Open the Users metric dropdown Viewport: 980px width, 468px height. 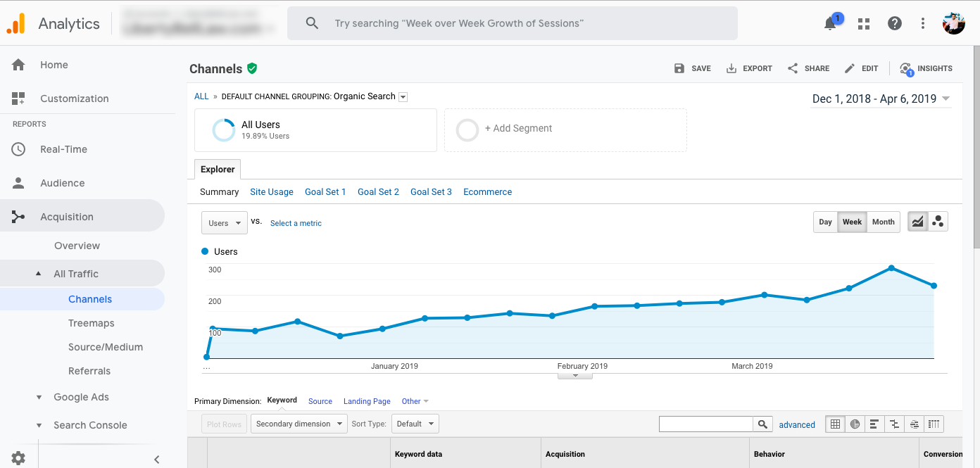225,223
